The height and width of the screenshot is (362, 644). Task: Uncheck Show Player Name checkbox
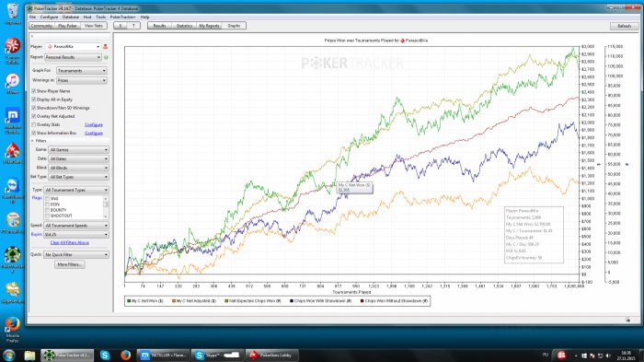[x=34, y=91]
